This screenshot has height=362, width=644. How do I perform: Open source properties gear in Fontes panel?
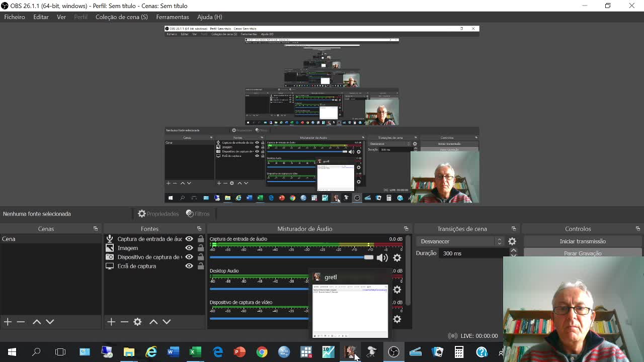coord(137,322)
